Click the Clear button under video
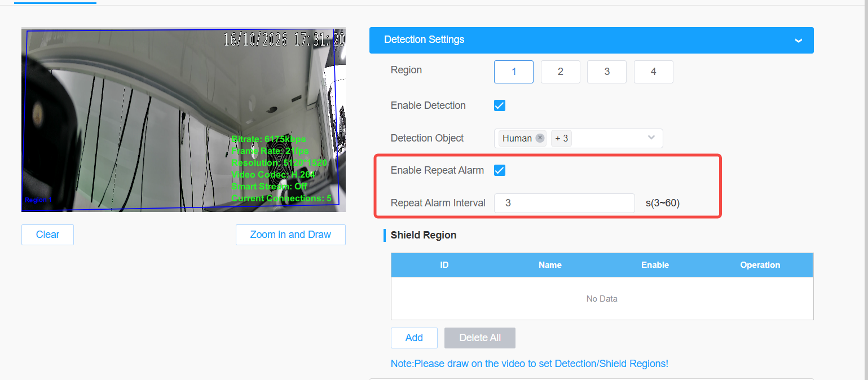 coord(47,235)
